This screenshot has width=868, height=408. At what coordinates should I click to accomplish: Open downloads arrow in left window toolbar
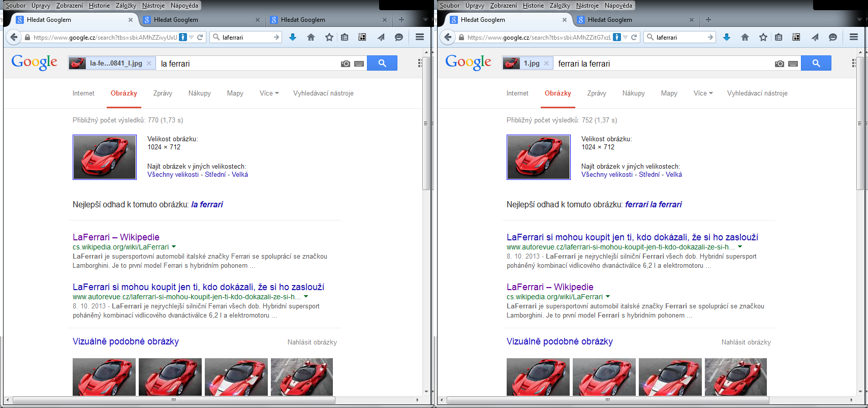click(293, 37)
